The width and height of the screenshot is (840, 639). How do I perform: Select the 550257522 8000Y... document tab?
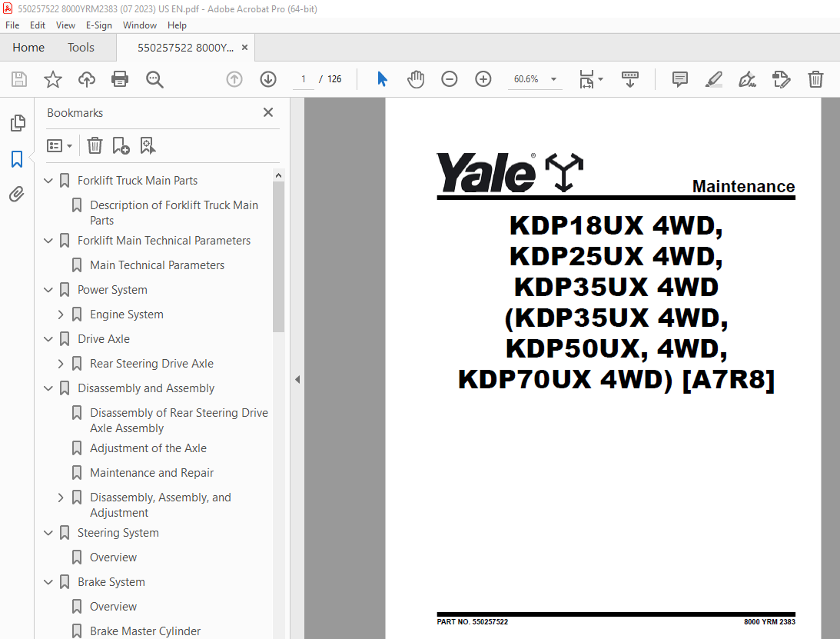(184, 48)
